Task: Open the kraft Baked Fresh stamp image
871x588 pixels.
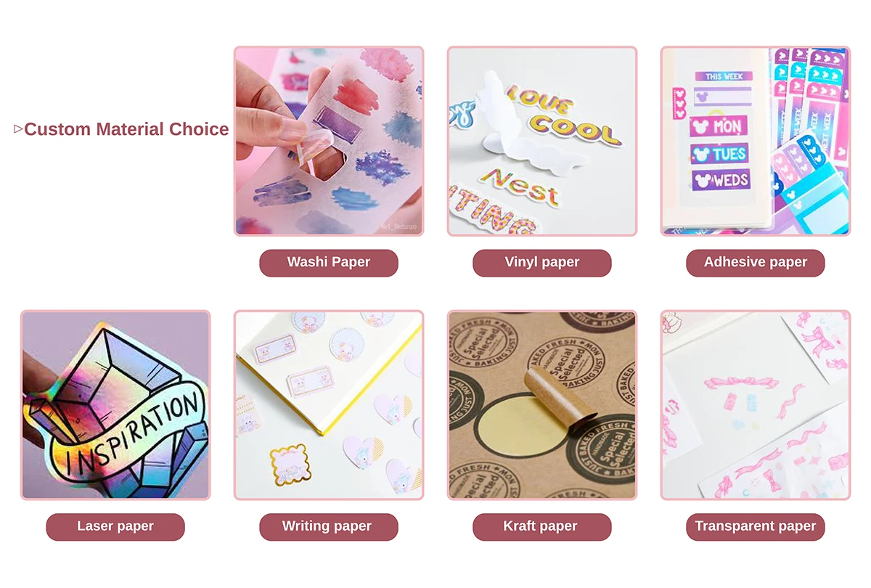Action: pos(542,405)
